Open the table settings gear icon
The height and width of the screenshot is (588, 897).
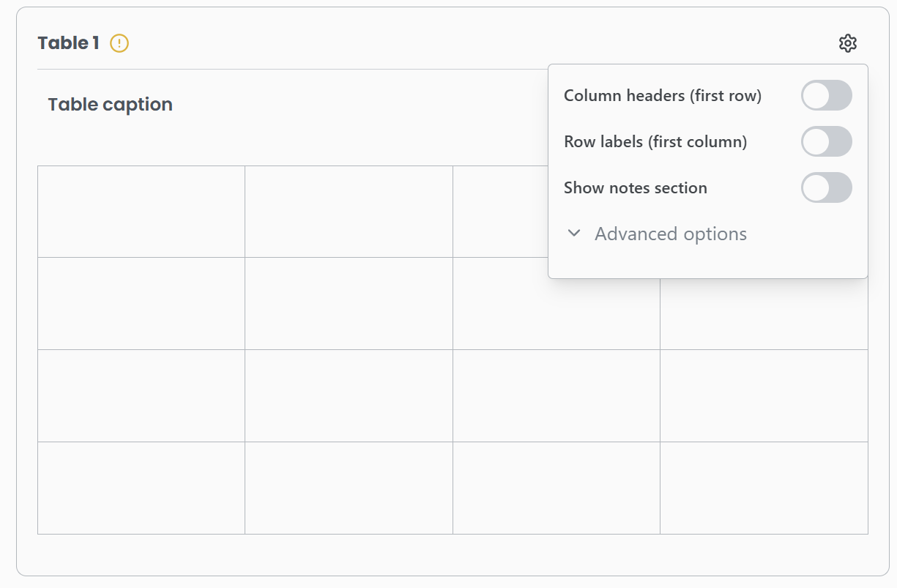[x=847, y=43]
